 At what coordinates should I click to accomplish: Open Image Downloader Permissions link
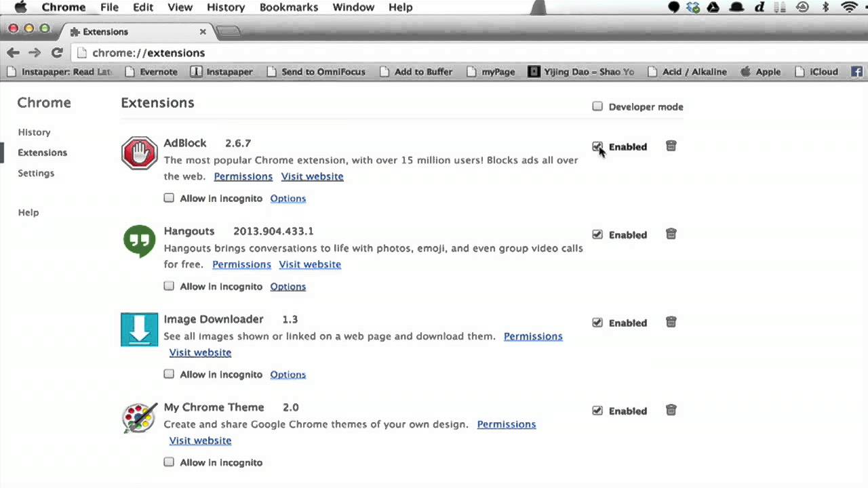pos(533,336)
